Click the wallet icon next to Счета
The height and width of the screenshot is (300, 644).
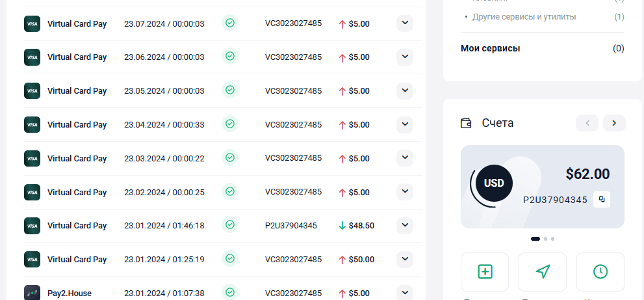pyautogui.click(x=466, y=123)
